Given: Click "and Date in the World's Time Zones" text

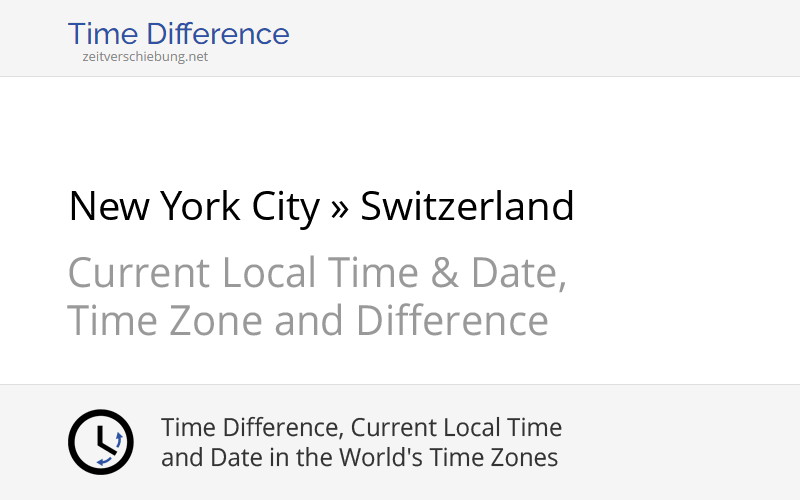Looking at the screenshot, I should point(359,458).
